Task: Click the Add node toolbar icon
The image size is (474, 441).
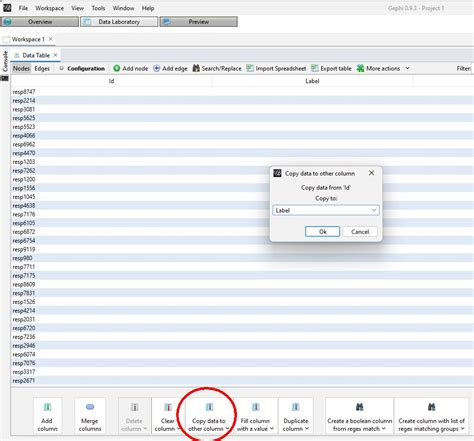Action: pyautogui.click(x=117, y=68)
